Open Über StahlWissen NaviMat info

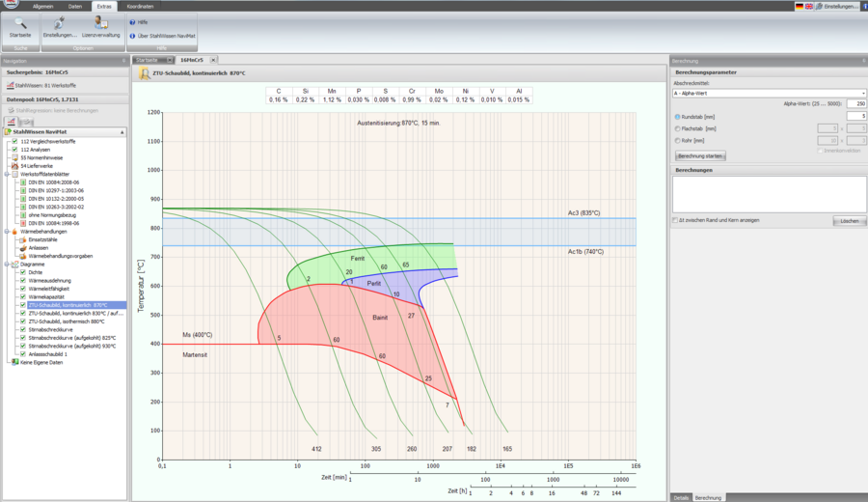pos(132,36)
